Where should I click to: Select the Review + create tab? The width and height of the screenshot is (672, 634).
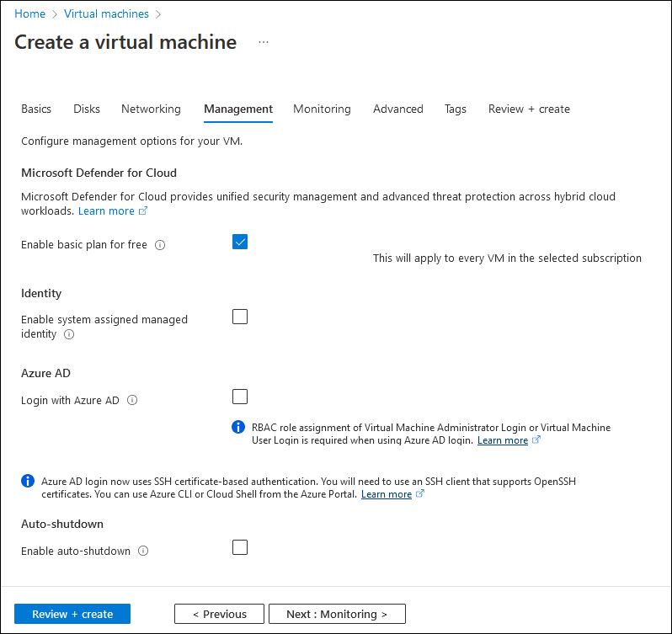point(529,109)
